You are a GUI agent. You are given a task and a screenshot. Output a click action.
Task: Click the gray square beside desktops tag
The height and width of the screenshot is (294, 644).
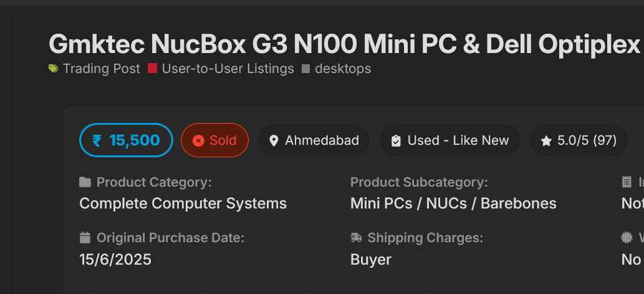pyautogui.click(x=305, y=69)
